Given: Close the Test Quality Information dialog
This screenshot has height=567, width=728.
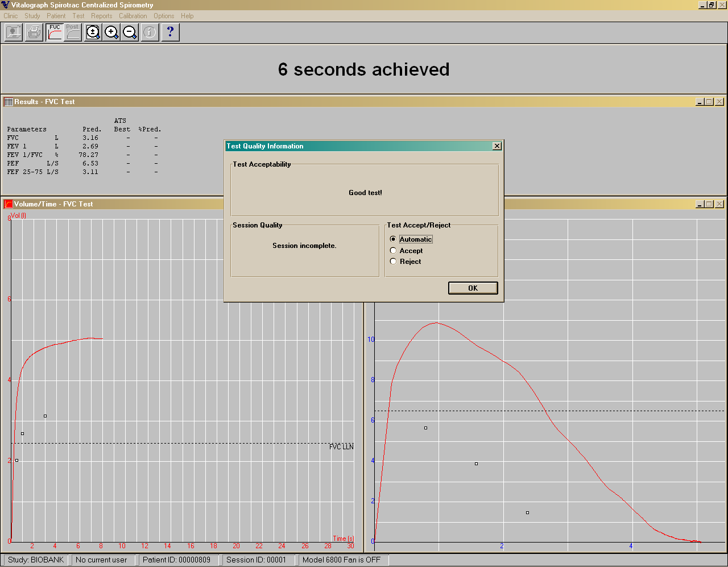Looking at the screenshot, I should coord(497,146).
